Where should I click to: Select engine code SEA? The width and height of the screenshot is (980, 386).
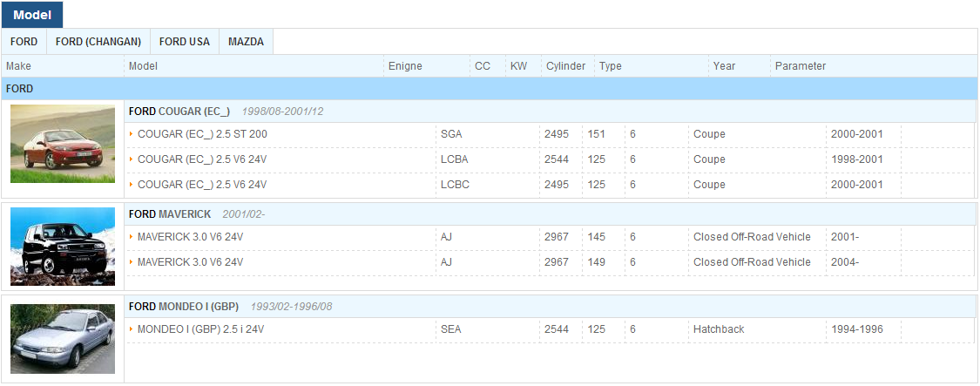click(x=450, y=329)
